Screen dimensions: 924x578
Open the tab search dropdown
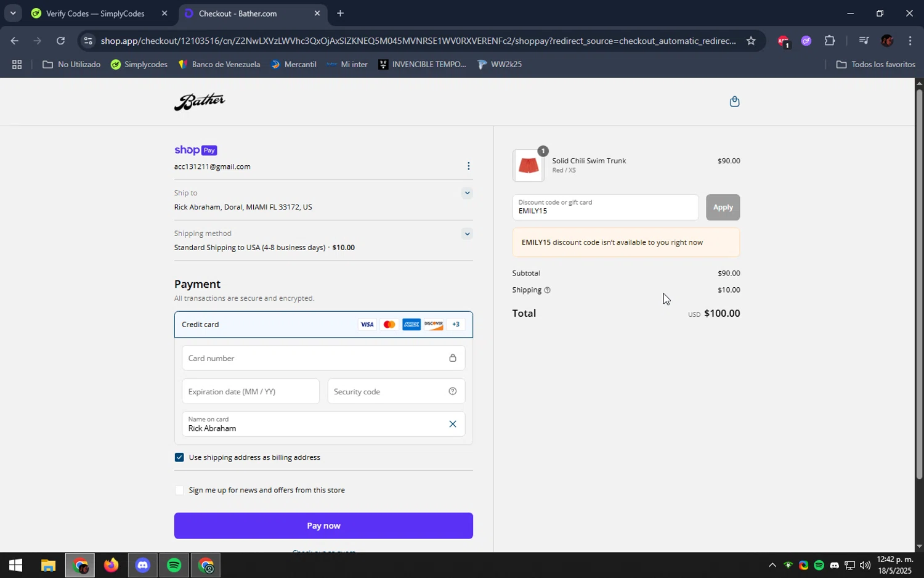click(x=12, y=14)
